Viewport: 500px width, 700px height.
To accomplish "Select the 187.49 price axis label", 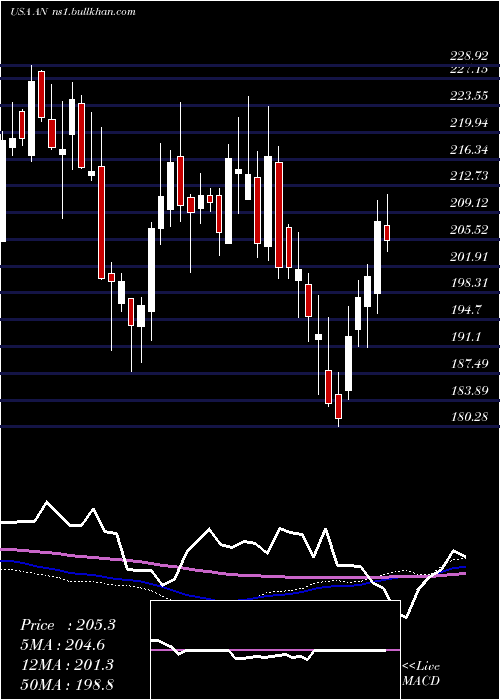I will (469, 363).
